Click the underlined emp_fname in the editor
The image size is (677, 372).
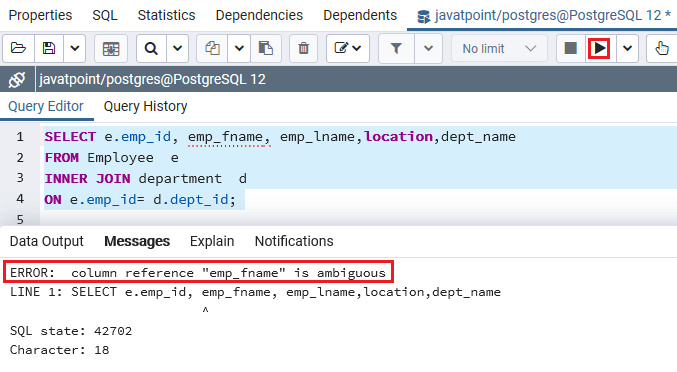[x=225, y=137]
